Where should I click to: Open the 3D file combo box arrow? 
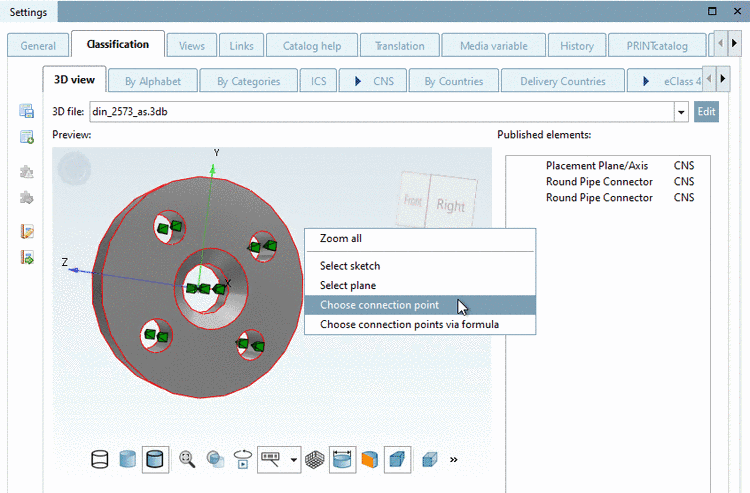[x=681, y=112]
